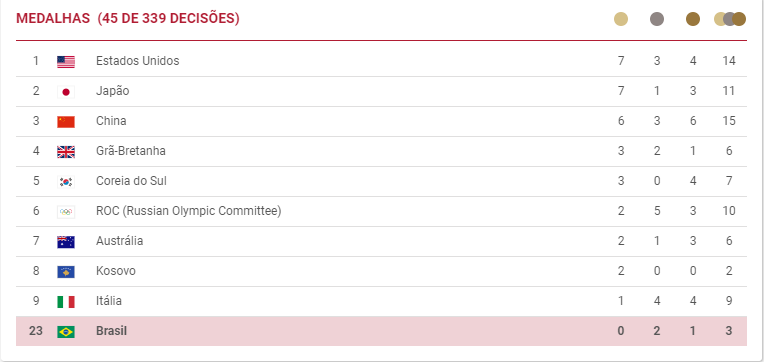Click the gold medal column icon
This screenshot has height=362, width=764.
pos(621,19)
